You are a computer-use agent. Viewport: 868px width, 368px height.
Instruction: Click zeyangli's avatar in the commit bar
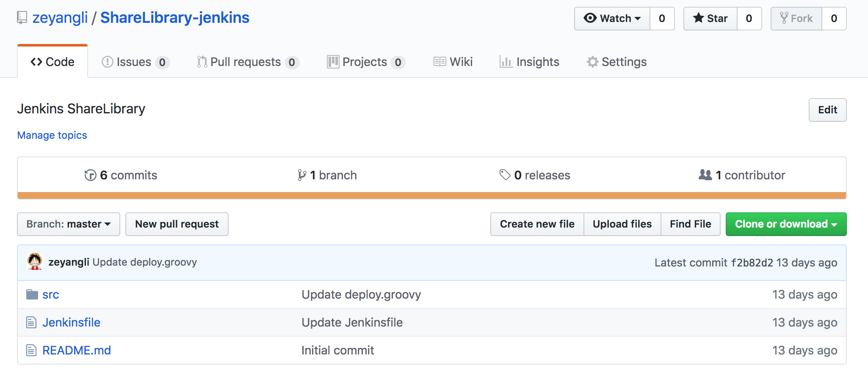(x=35, y=262)
